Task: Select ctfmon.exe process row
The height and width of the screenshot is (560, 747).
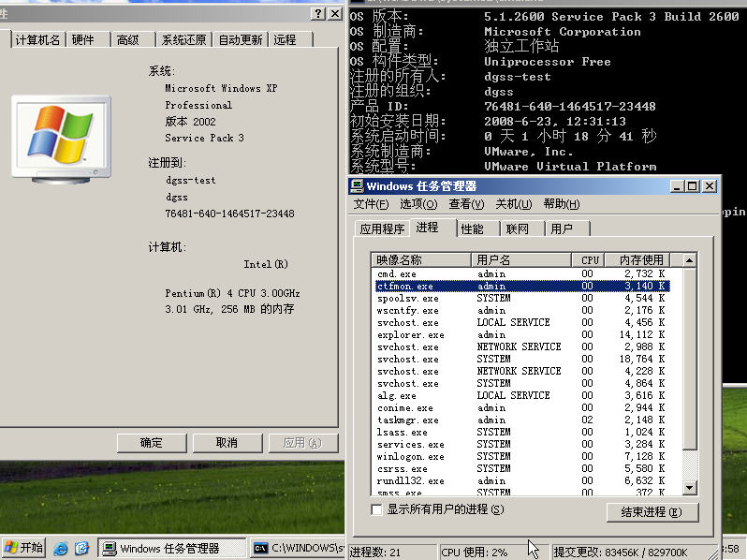Action: pos(522,286)
